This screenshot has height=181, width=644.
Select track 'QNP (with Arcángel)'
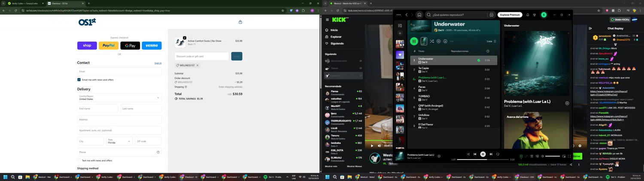point(453,107)
